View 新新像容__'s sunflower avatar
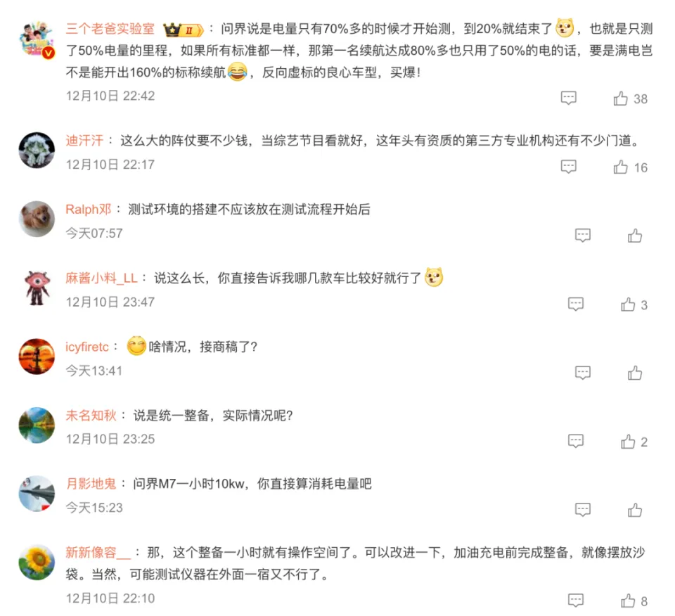 coord(37,562)
